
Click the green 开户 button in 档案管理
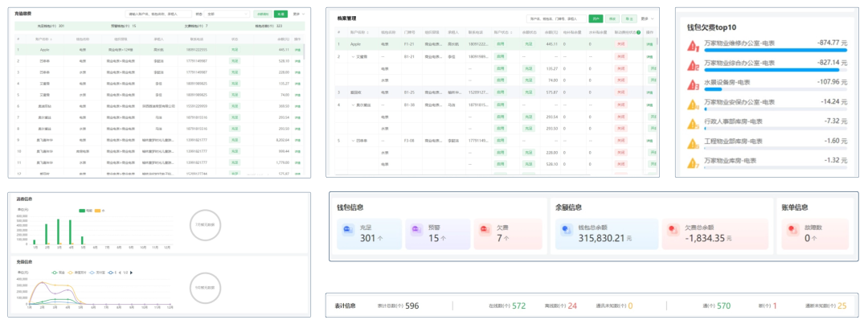click(x=596, y=18)
